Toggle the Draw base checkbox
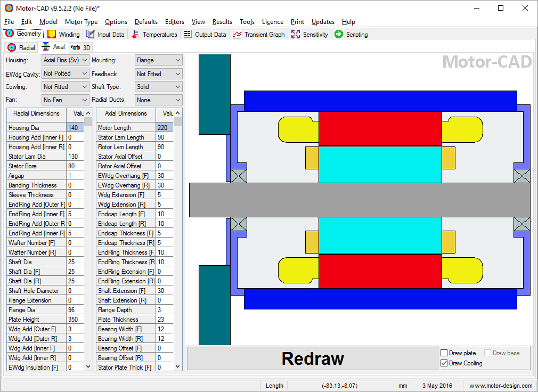This screenshot has height=392, width=538. (487, 353)
